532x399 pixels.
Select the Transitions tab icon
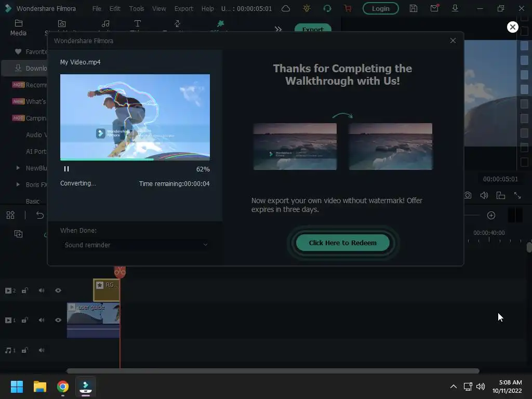(x=178, y=24)
